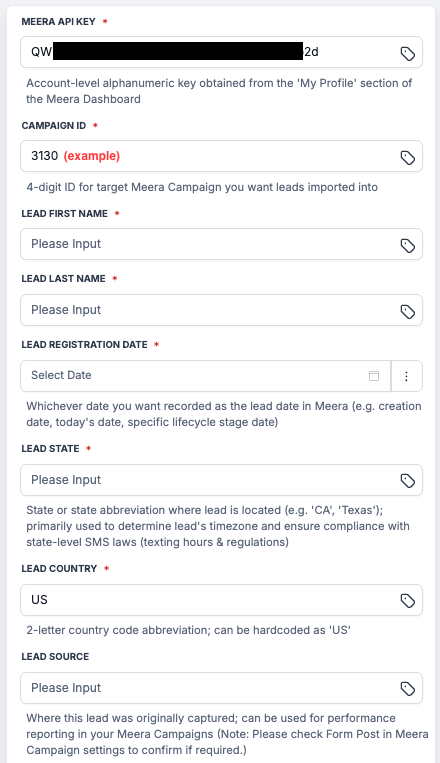This screenshot has width=440, height=763.
Task: Open the three-dot menu beside Select Date
Action: click(406, 376)
